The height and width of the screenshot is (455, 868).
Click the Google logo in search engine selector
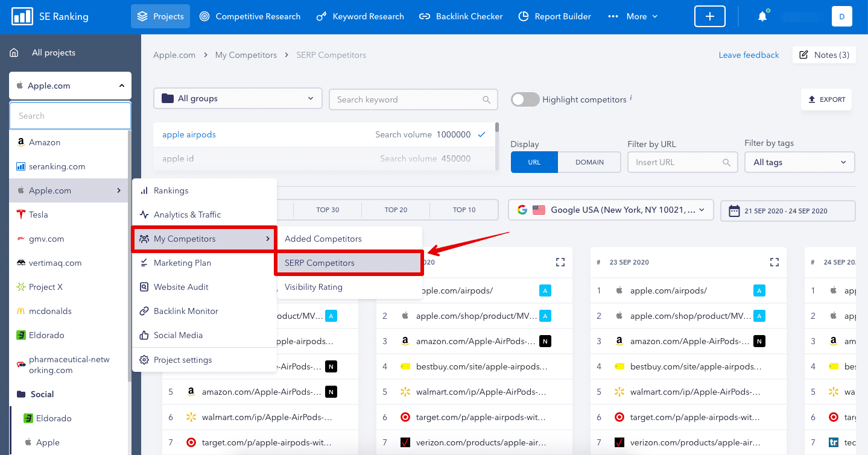522,210
